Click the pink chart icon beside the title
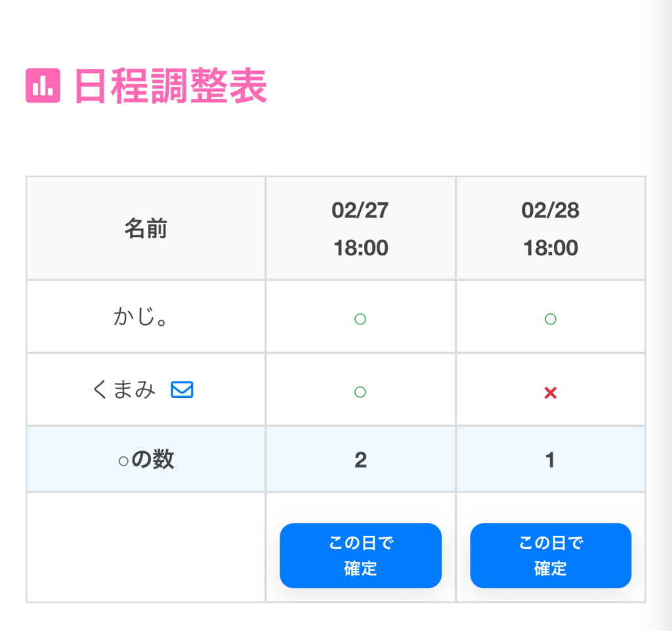Viewport: 672px width, 631px height. pos(43,85)
